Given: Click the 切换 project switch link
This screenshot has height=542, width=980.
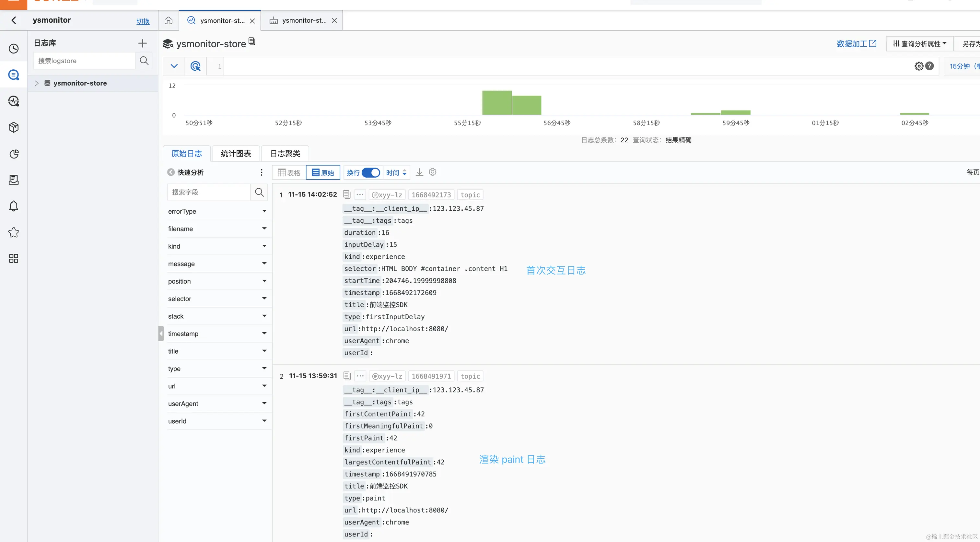Looking at the screenshot, I should [143, 21].
